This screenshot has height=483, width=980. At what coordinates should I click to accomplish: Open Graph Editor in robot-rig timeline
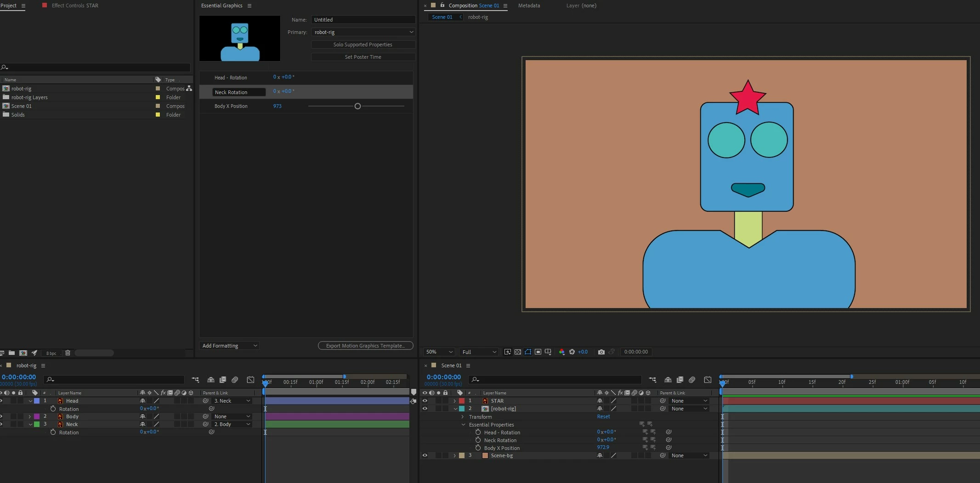coord(250,380)
